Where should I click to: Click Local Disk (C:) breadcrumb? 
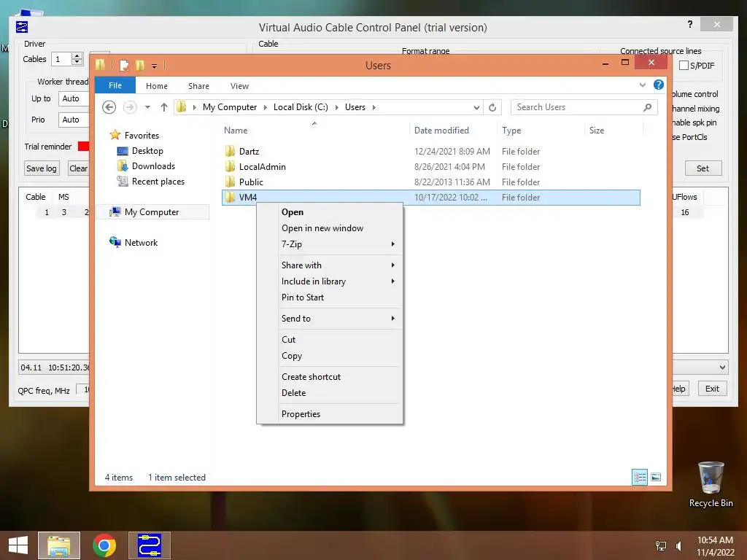[x=301, y=107]
